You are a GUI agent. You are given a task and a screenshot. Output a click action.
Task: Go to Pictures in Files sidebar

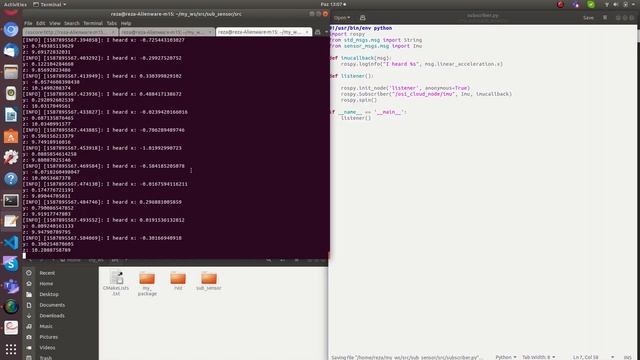[49, 337]
